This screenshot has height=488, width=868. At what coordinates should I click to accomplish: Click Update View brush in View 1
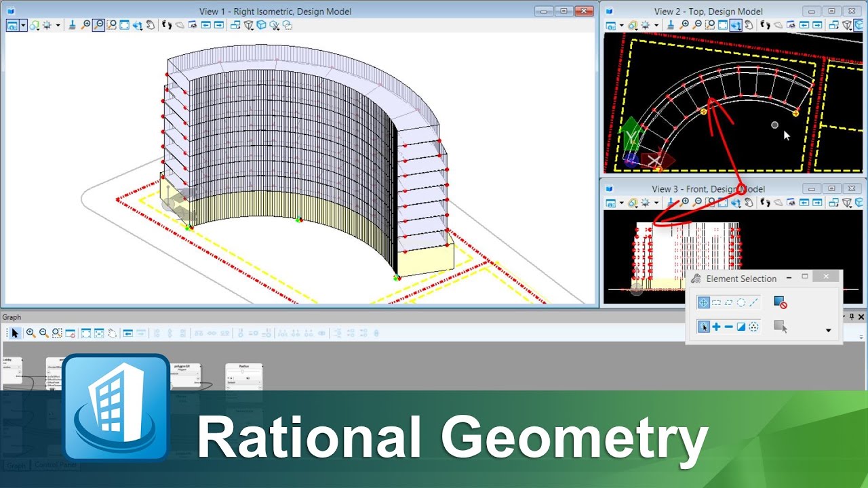tap(72, 25)
